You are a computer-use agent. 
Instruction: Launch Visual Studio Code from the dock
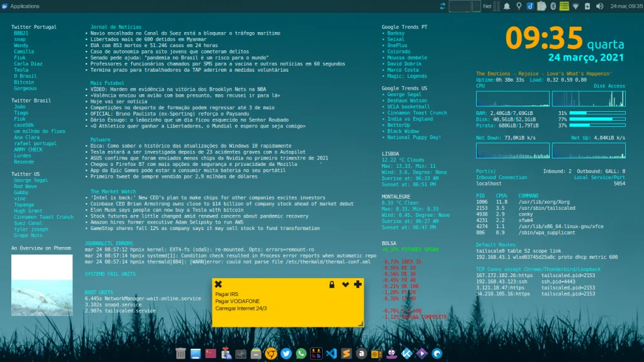(x=331, y=353)
